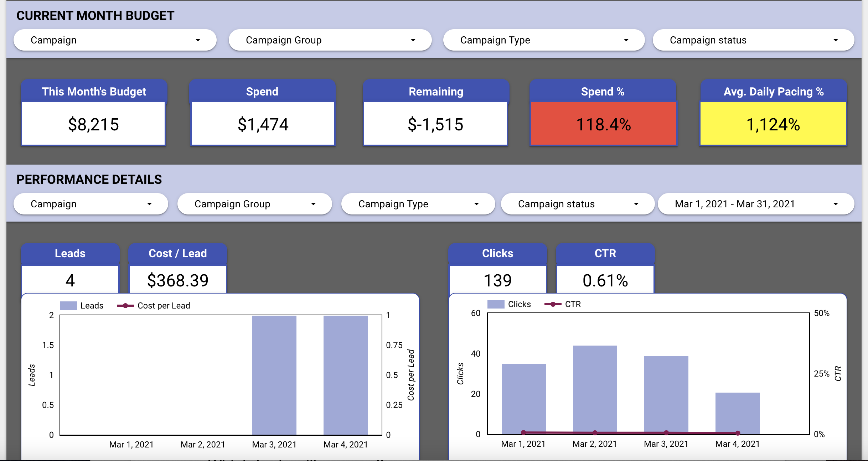This screenshot has height=461, width=868.
Task: Select the This Month's Budget $8,215 scorecard
Action: 93,124
